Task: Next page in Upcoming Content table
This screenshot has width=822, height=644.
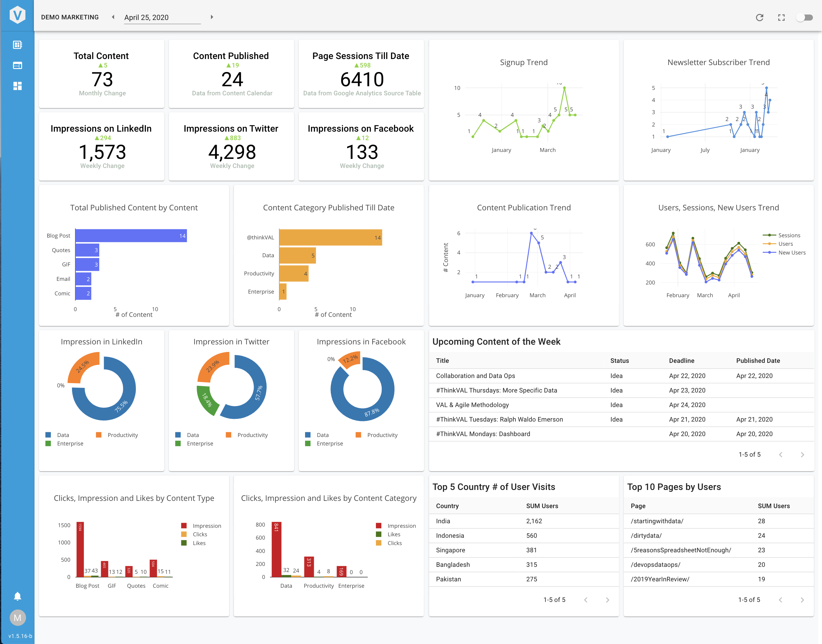Action: [x=802, y=455]
